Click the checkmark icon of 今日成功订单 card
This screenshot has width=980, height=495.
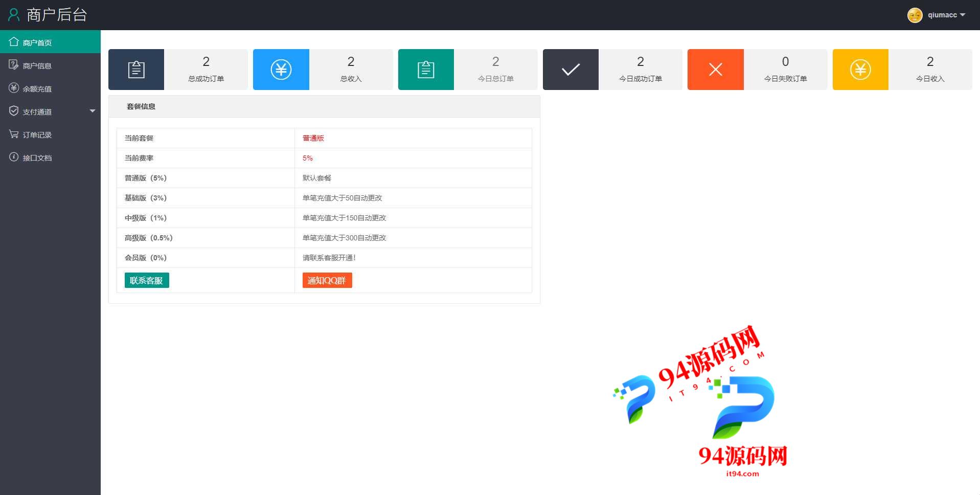(x=571, y=70)
